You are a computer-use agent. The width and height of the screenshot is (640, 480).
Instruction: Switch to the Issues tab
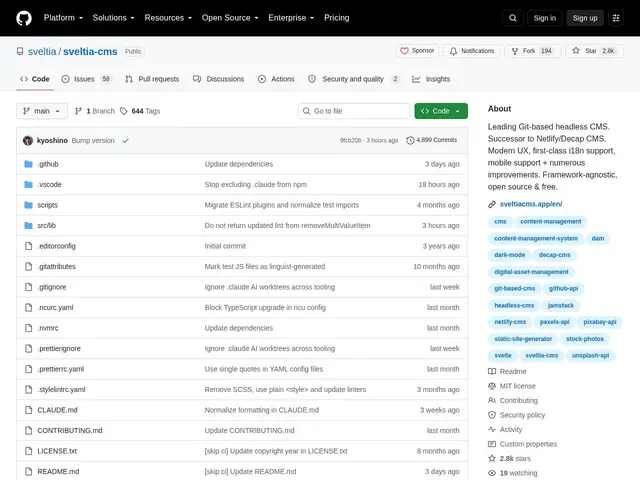[86, 79]
